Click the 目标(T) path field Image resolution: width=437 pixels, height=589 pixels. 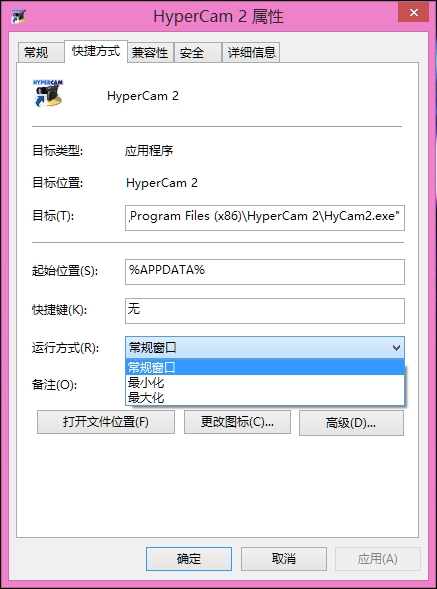265,217
